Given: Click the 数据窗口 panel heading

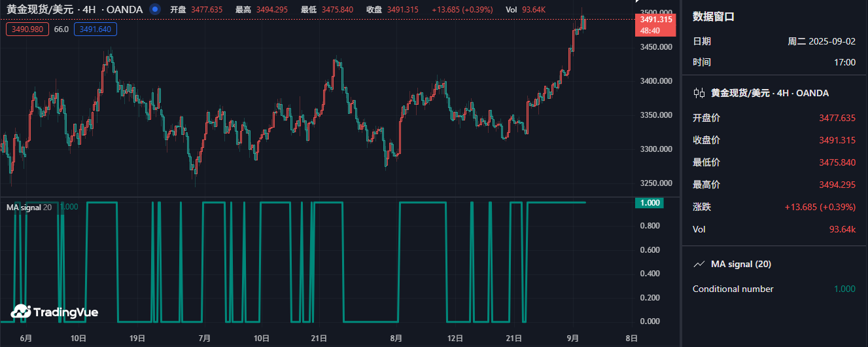Looking at the screenshot, I should coord(714,17).
